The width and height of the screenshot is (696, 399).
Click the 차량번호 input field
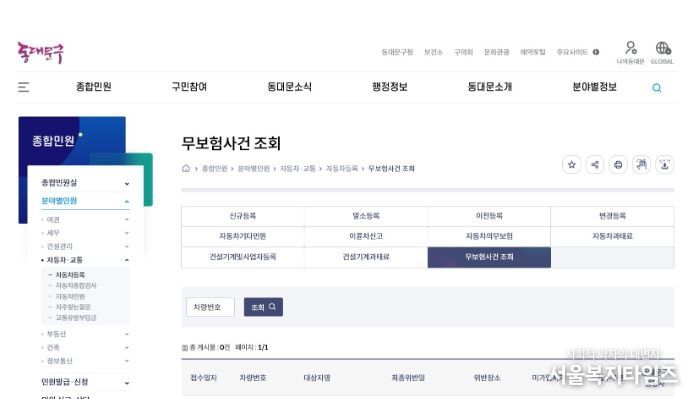(210, 307)
